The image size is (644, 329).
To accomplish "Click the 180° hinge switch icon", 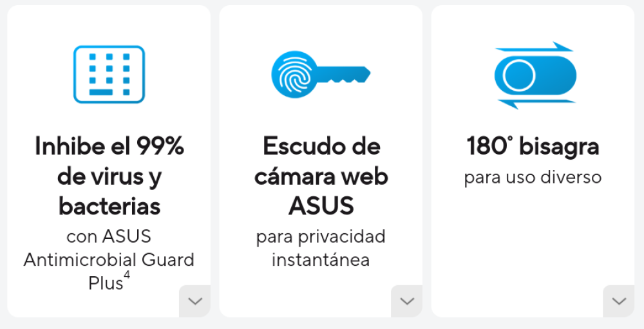I will 535,75.
